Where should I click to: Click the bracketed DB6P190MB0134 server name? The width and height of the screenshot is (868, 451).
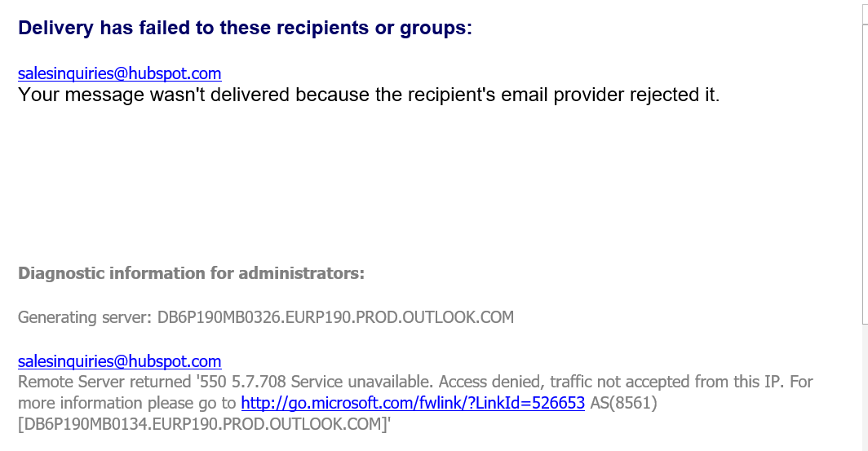click(204, 424)
